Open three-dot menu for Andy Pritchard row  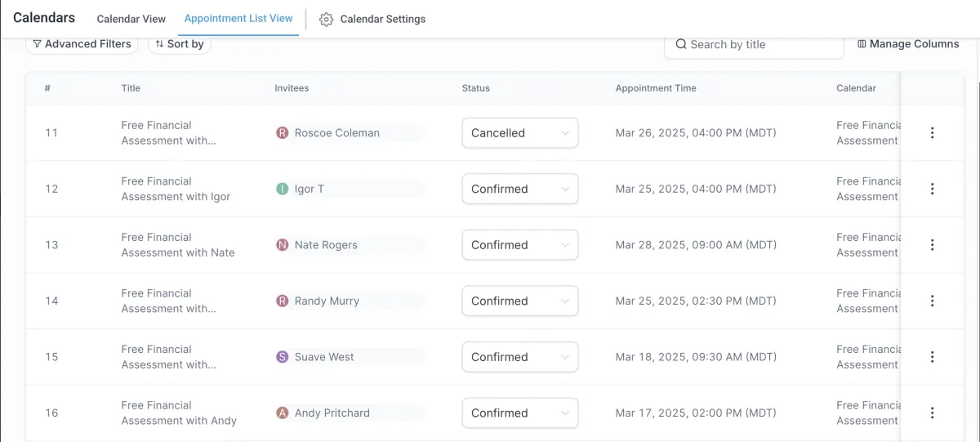pyautogui.click(x=932, y=413)
